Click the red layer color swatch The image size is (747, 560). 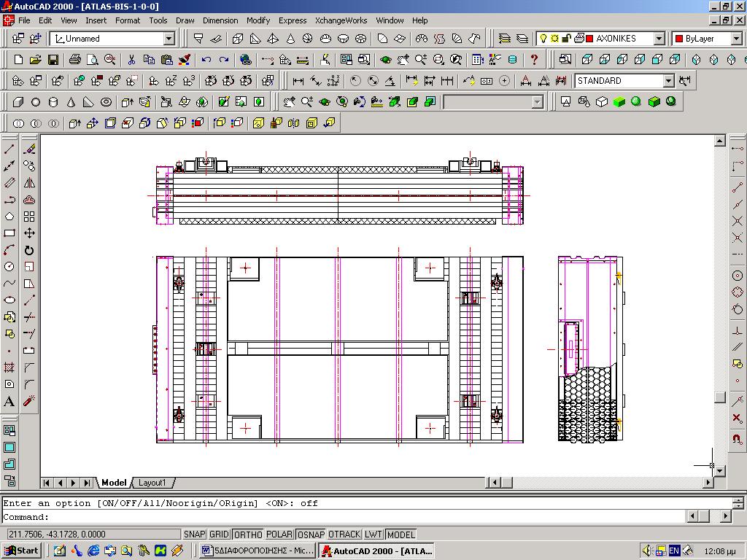(589, 39)
